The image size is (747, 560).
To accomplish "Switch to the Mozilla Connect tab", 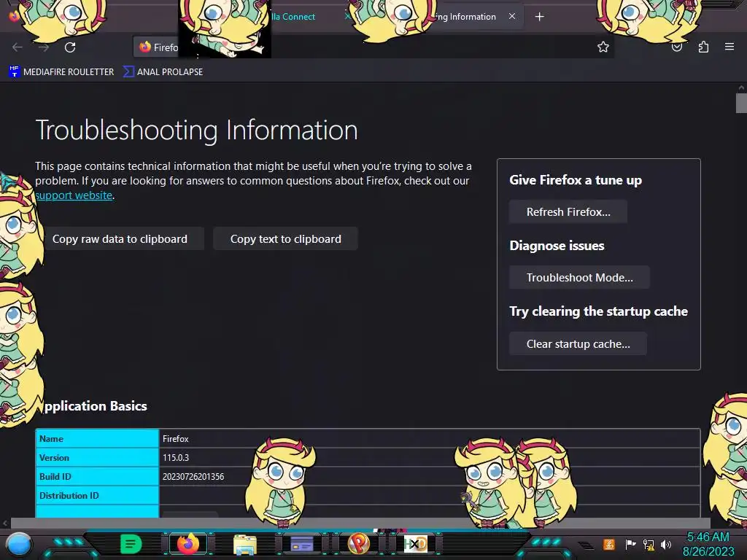I will (x=293, y=17).
